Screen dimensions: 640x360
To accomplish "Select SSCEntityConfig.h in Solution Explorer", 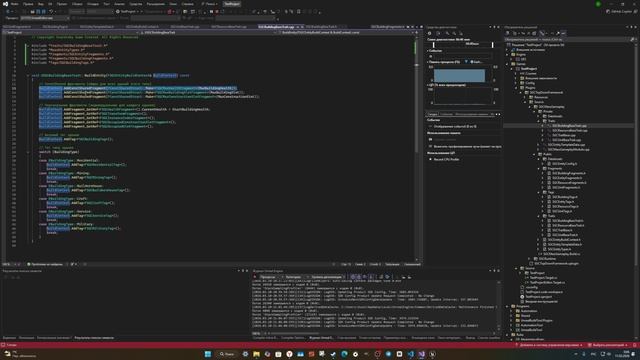I will (564, 164).
